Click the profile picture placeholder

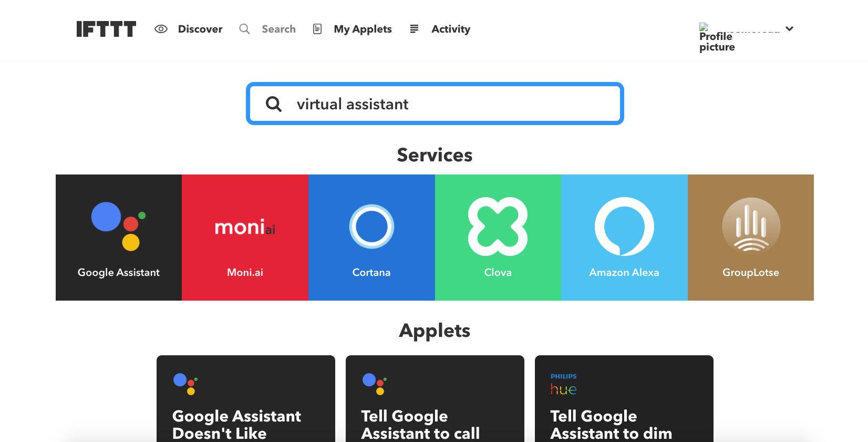tap(717, 37)
